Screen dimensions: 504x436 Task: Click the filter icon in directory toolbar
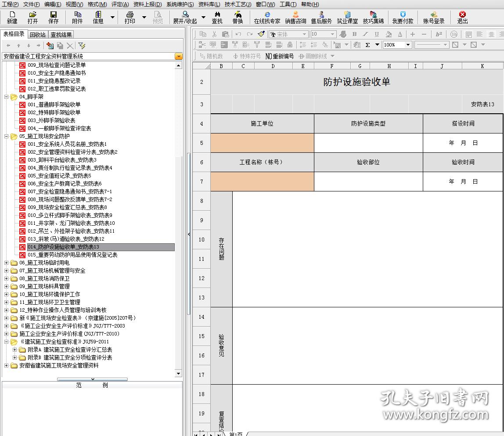click(82, 45)
